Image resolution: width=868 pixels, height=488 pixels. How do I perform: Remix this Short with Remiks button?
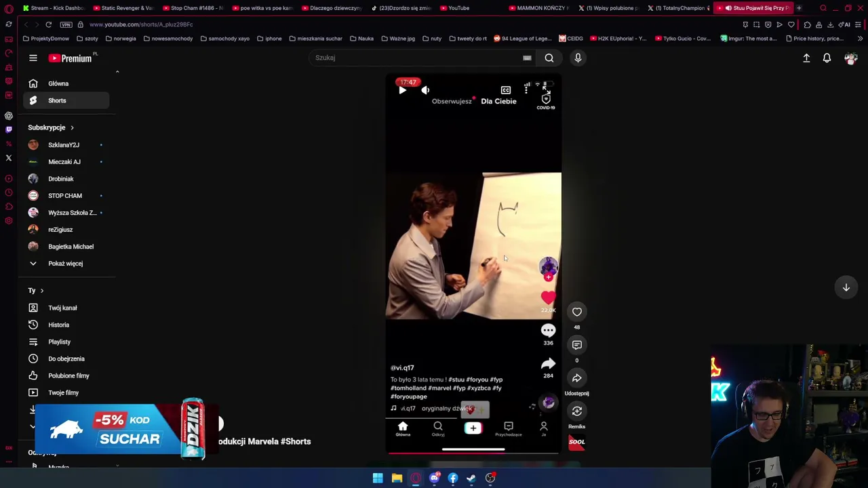point(577,411)
